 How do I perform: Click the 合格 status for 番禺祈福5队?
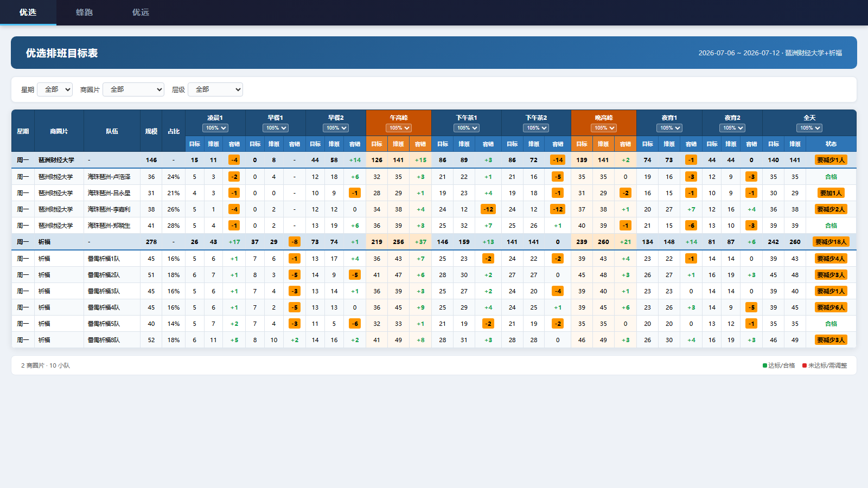(x=831, y=324)
